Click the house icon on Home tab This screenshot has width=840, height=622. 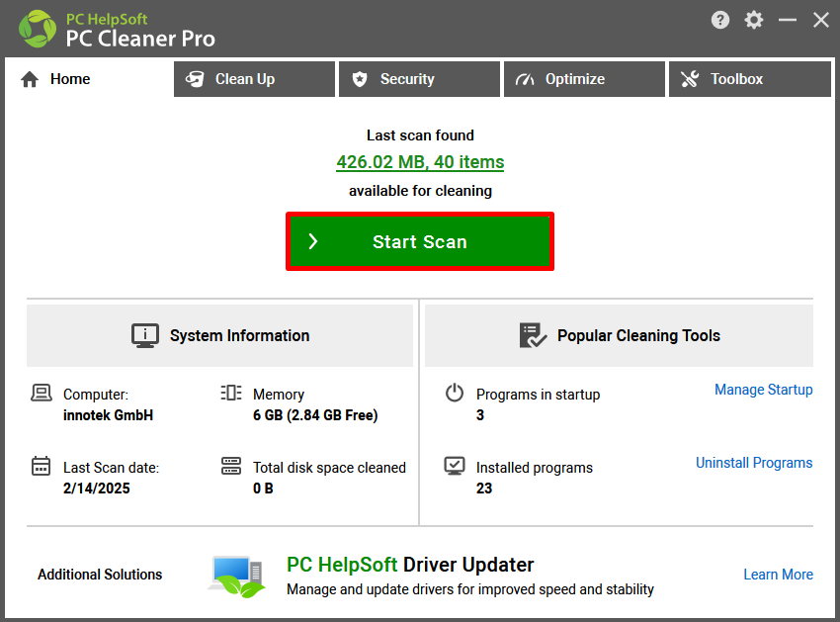click(30, 79)
